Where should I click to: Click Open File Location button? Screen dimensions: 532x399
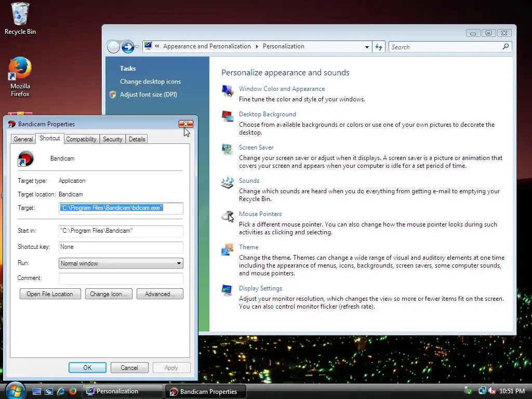tap(50, 294)
